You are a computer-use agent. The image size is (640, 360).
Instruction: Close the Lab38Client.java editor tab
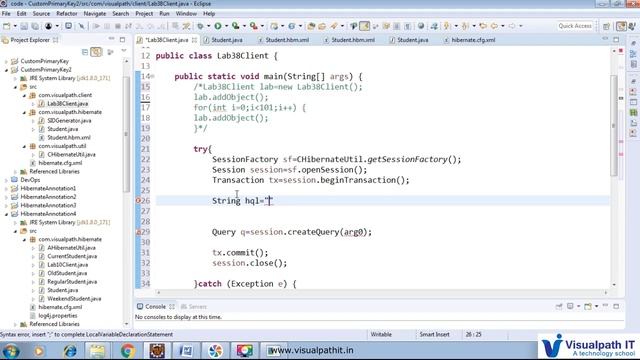(x=194, y=40)
